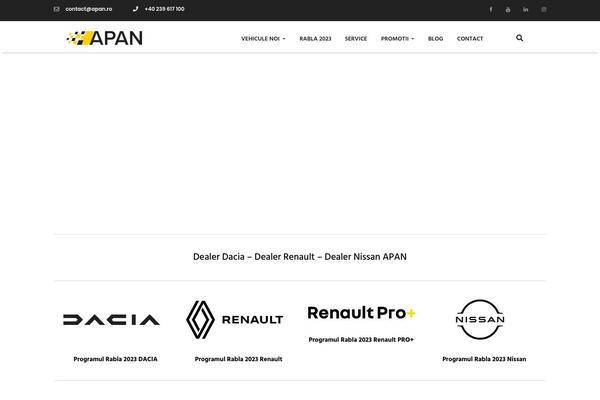Click the Nissan brand logo
The height and width of the screenshot is (400, 600).
pos(480,319)
